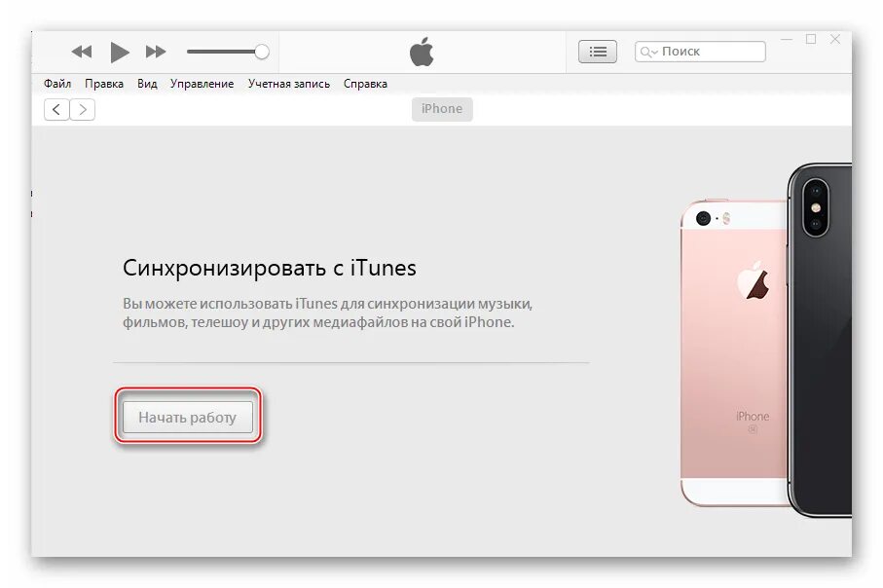
Task: Open the Вид menu
Action: point(147,84)
